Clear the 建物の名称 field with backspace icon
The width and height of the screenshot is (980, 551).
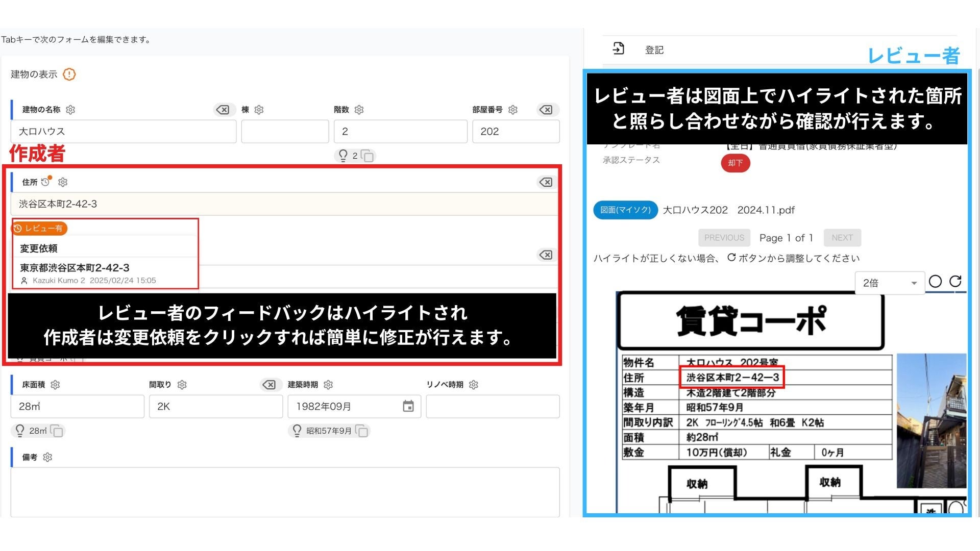click(223, 110)
